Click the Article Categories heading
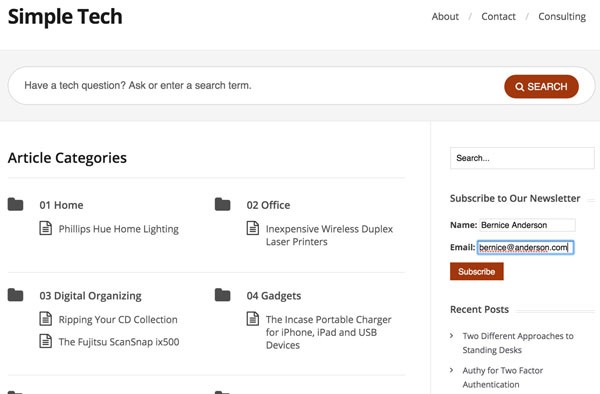 pyautogui.click(x=67, y=158)
